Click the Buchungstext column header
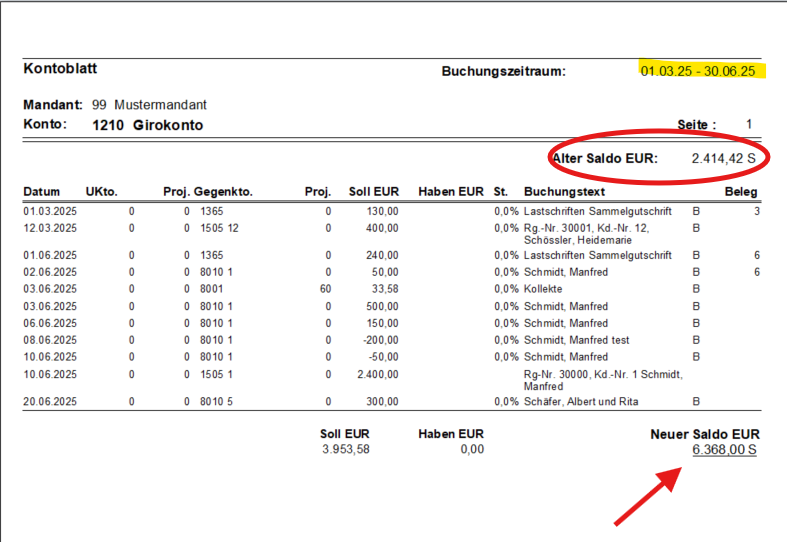The height and width of the screenshot is (542, 787). point(566,192)
